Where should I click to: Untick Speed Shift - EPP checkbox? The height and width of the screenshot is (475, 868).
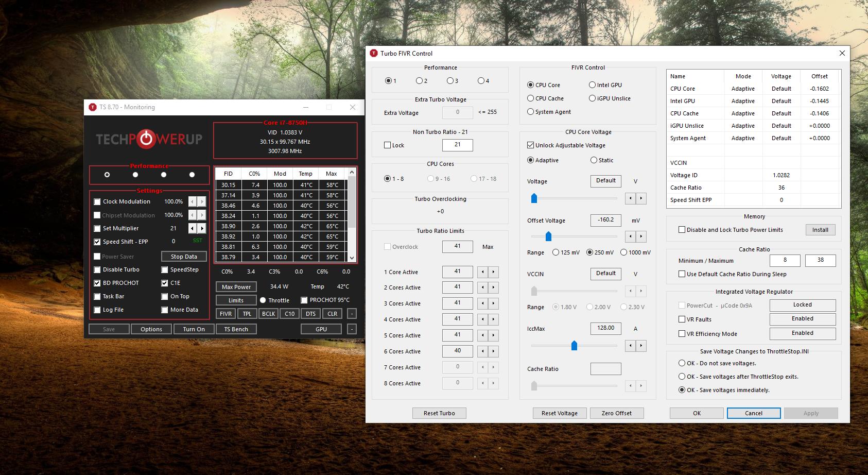click(97, 242)
